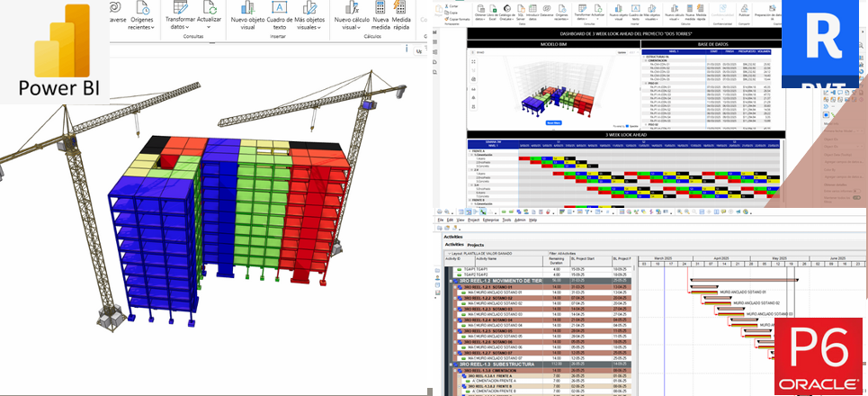
Task: Insert Cuadro de texto from the enlarged ribbon
Action: [x=280, y=15]
